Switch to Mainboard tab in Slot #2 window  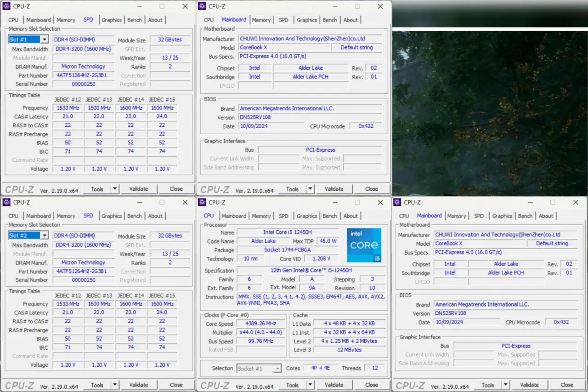coord(38,216)
